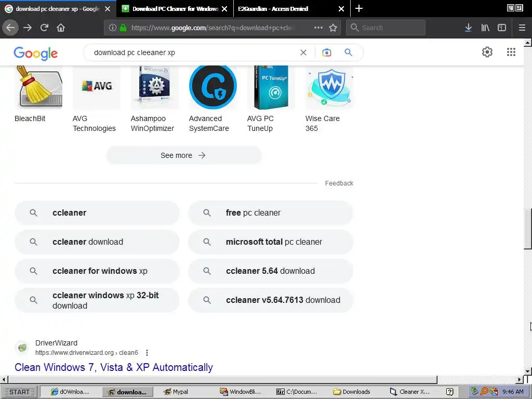Clear the Google search query
The height and width of the screenshot is (399, 532).
[303, 52]
